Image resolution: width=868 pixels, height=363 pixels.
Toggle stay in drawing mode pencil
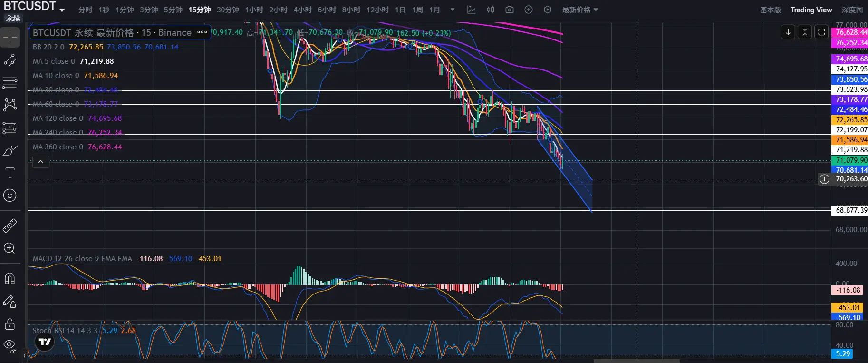(x=10, y=301)
